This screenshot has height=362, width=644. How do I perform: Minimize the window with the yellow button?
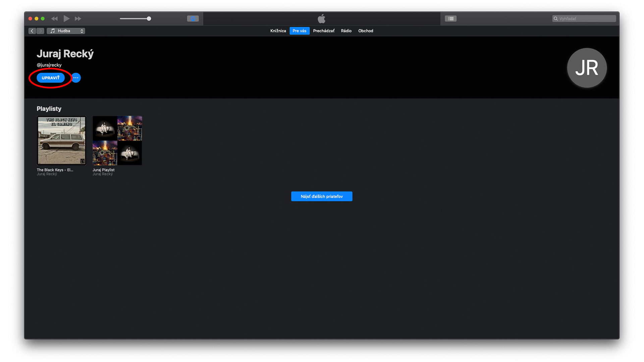[x=37, y=19]
